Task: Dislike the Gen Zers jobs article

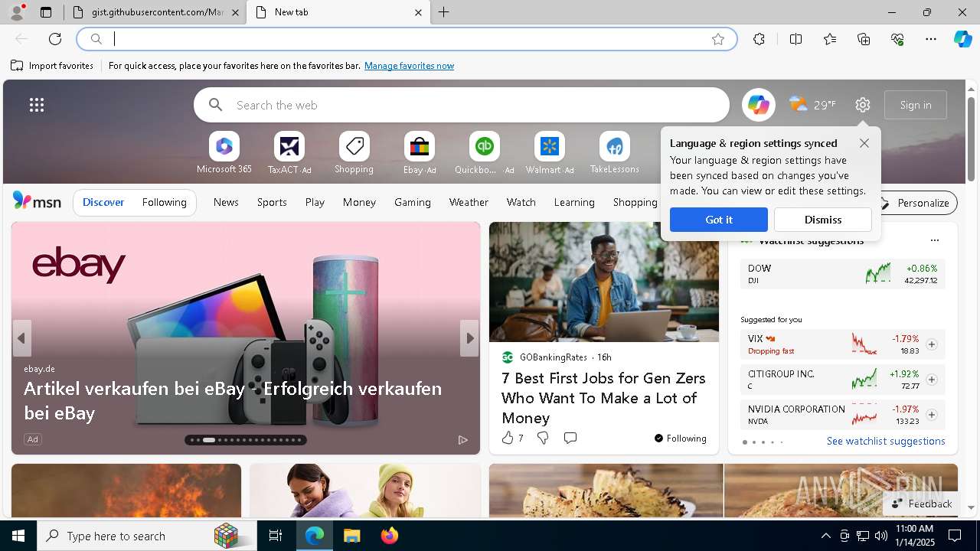Action: coord(542,438)
